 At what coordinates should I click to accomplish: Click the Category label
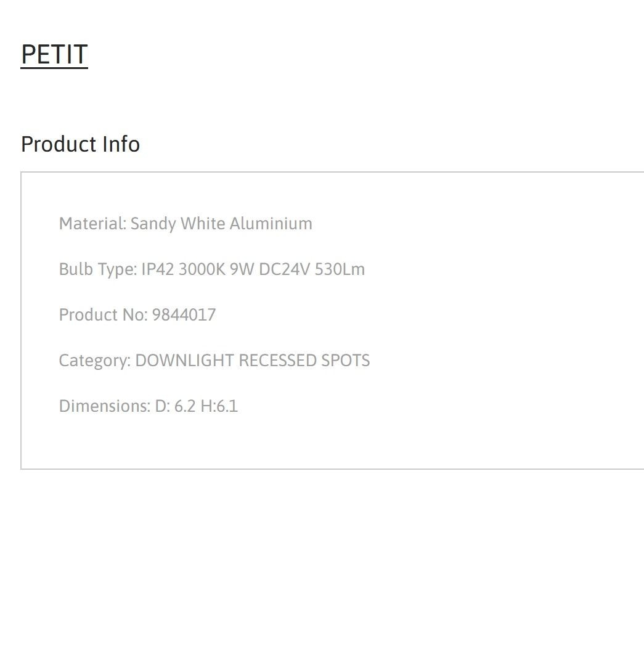(x=95, y=361)
